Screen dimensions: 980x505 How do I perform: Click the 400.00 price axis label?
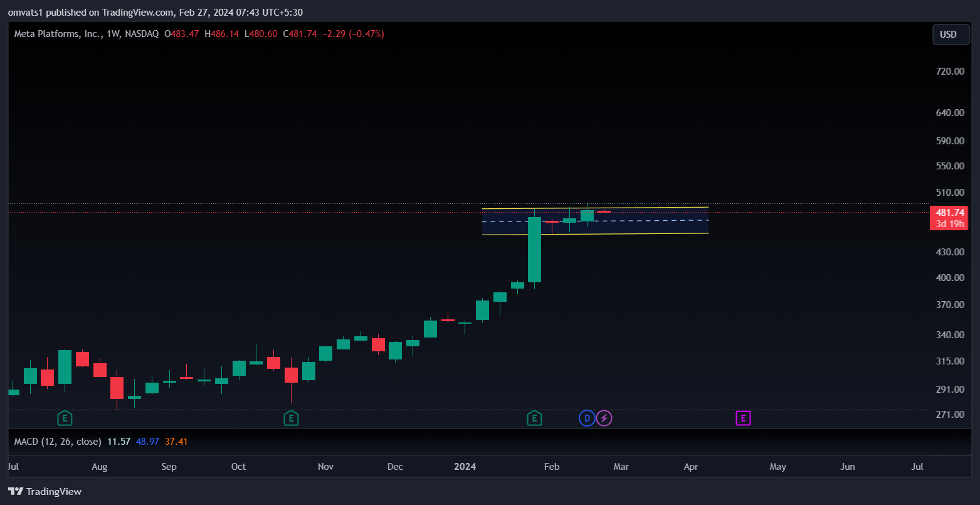(950, 278)
